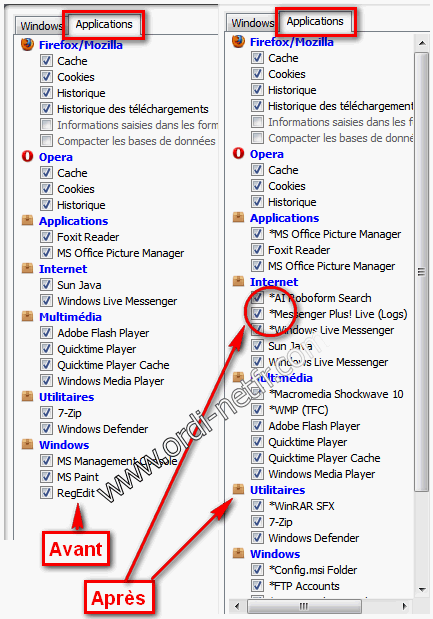Click the Applications box icon in Après list
Viewport: 433px width, 619px height.
coord(238,217)
